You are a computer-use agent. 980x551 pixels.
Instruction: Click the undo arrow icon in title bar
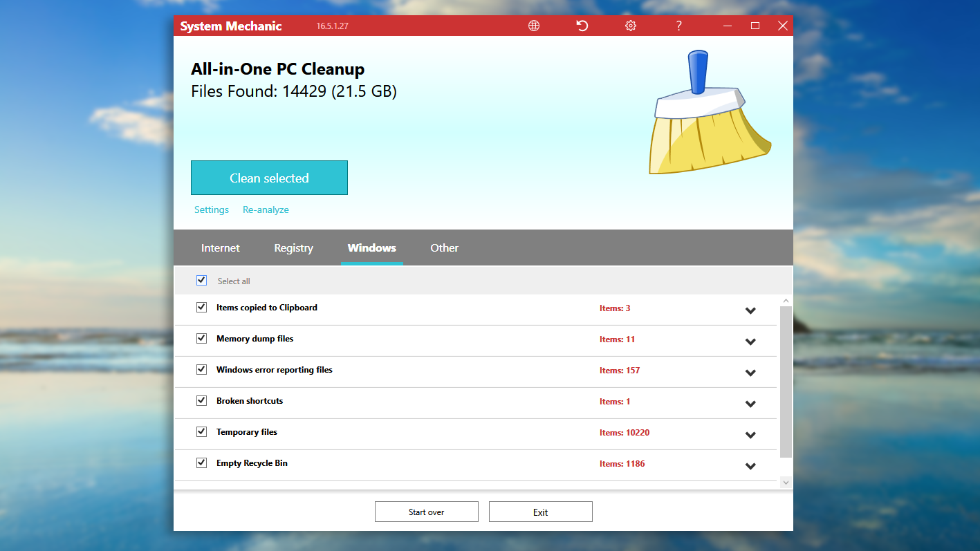pos(582,26)
